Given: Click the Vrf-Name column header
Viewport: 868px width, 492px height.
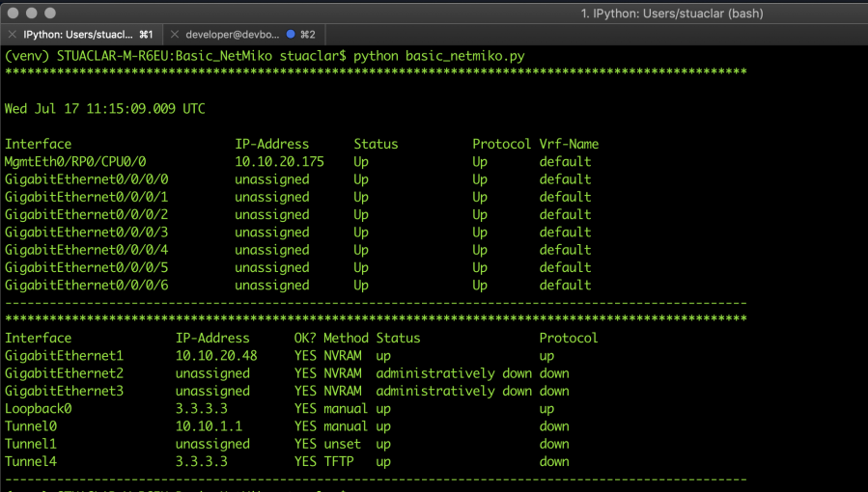Looking at the screenshot, I should click(569, 144).
